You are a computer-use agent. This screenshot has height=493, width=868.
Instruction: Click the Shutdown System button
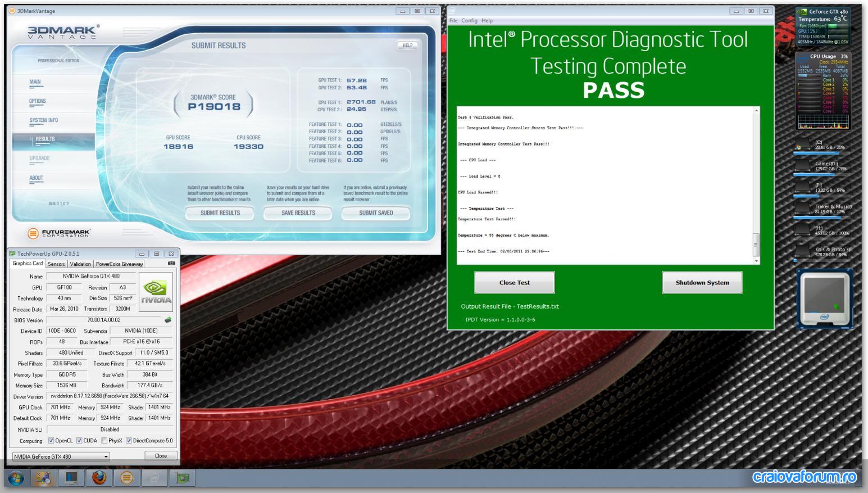pos(702,282)
